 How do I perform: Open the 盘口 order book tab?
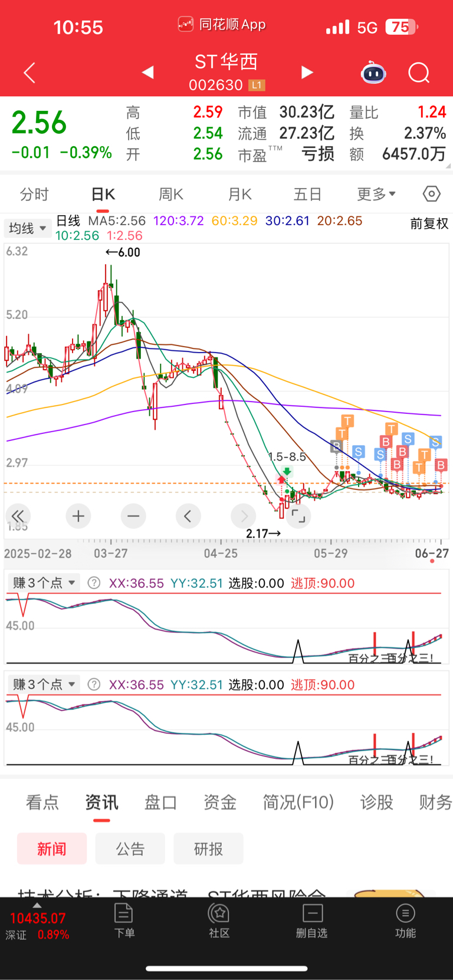(160, 802)
